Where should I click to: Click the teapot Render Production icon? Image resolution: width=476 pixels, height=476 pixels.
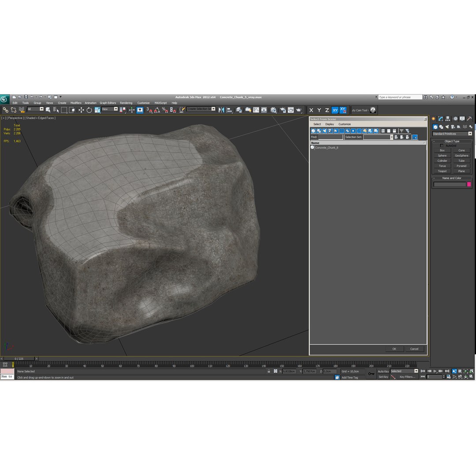point(299,110)
